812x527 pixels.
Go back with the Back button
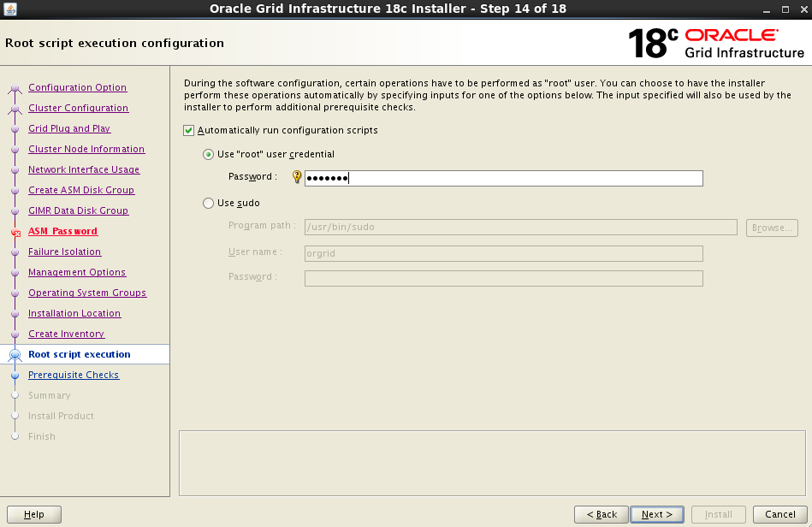click(602, 514)
